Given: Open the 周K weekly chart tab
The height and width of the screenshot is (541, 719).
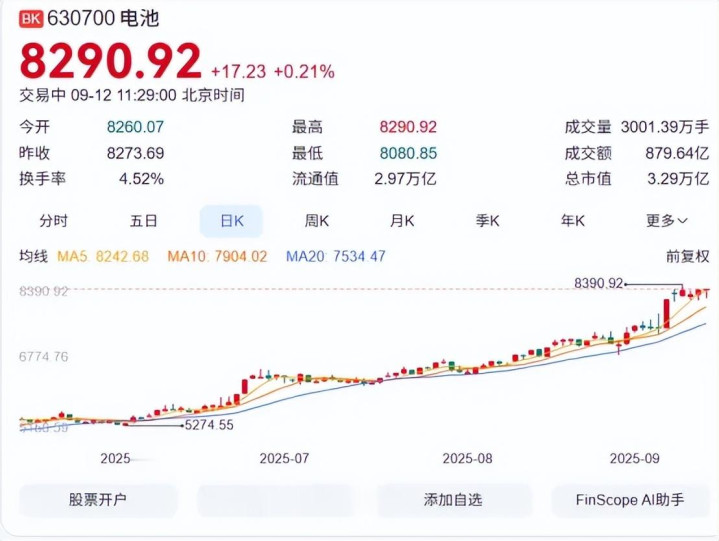Looking at the screenshot, I should pyautogui.click(x=318, y=220).
